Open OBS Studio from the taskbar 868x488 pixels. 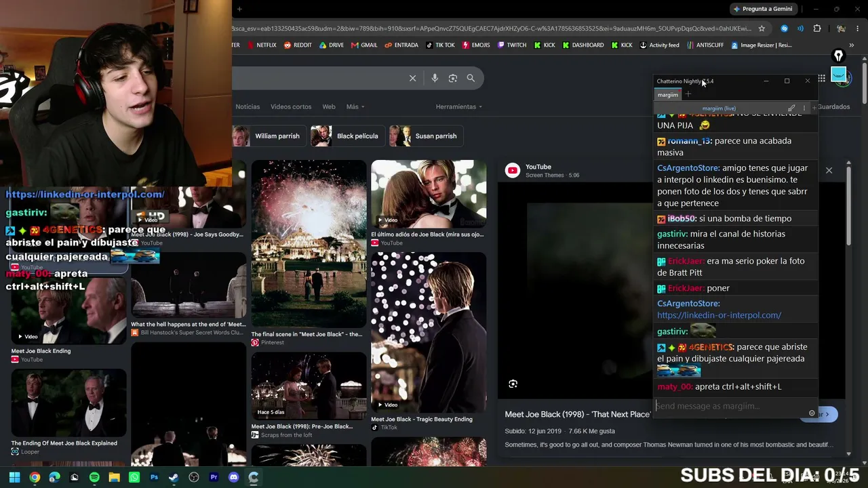[194, 477]
